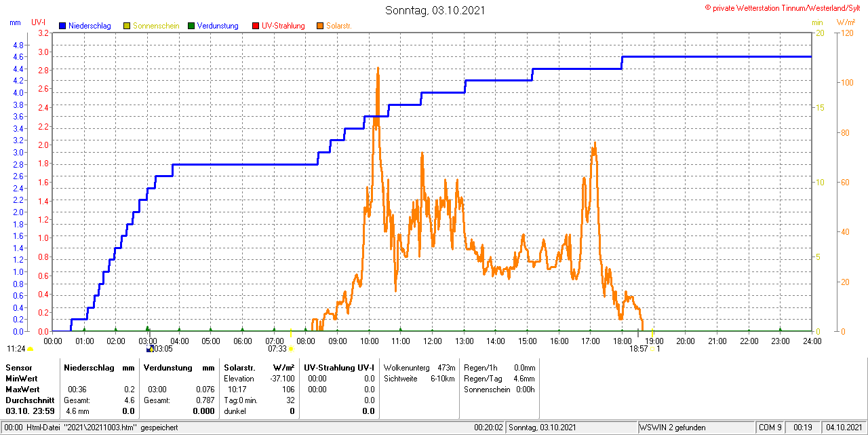Viewport: 868px width, 435px height.
Task: Click the yellow min axis unit label
Action: tap(817, 22)
